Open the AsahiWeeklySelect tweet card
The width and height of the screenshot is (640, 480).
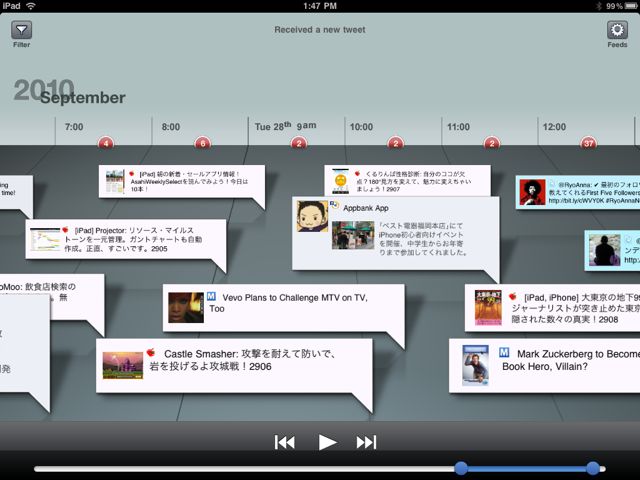pos(182,181)
